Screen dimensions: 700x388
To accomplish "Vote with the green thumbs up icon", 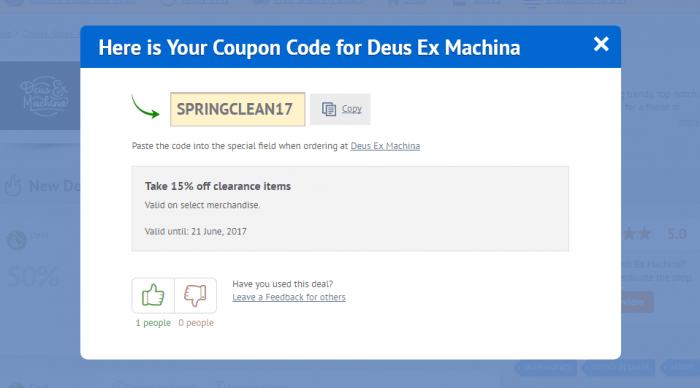I will (153, 295).
